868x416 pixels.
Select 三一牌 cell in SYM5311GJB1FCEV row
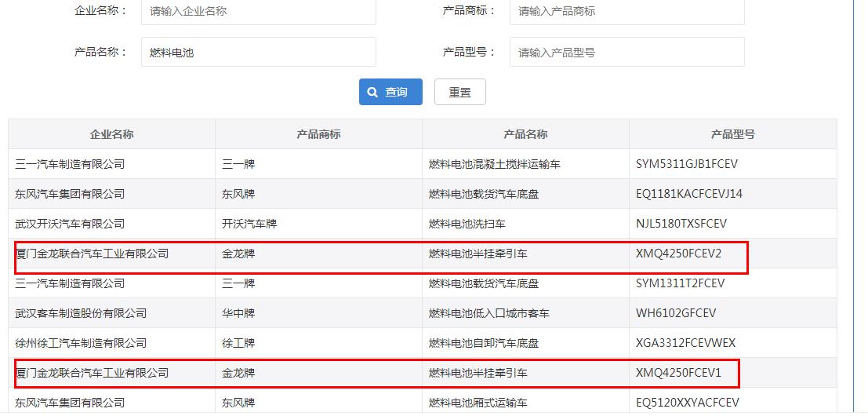318,164
